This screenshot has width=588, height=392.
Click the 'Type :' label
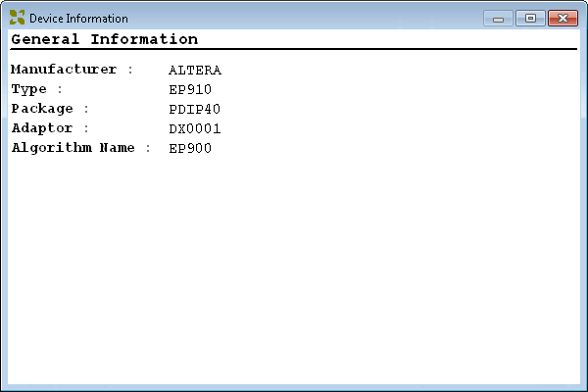pyautogui.click(x=37, y=89)
